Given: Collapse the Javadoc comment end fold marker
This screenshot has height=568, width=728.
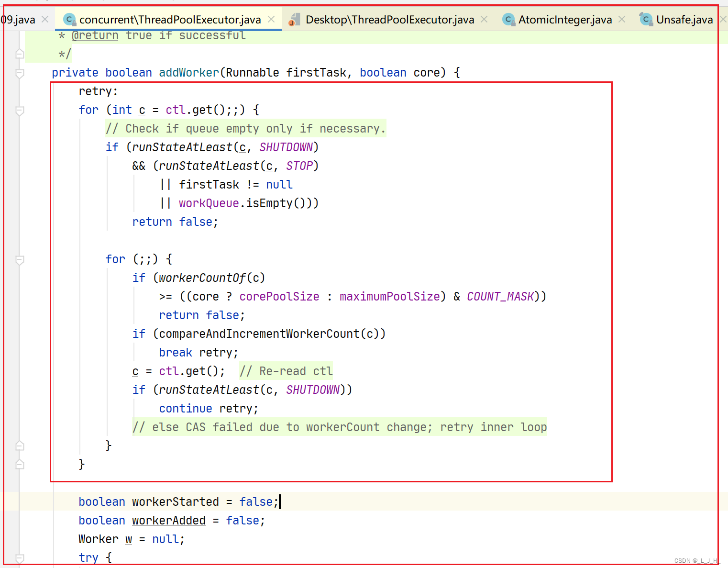Looking at the screenshot, I should 20,54.
